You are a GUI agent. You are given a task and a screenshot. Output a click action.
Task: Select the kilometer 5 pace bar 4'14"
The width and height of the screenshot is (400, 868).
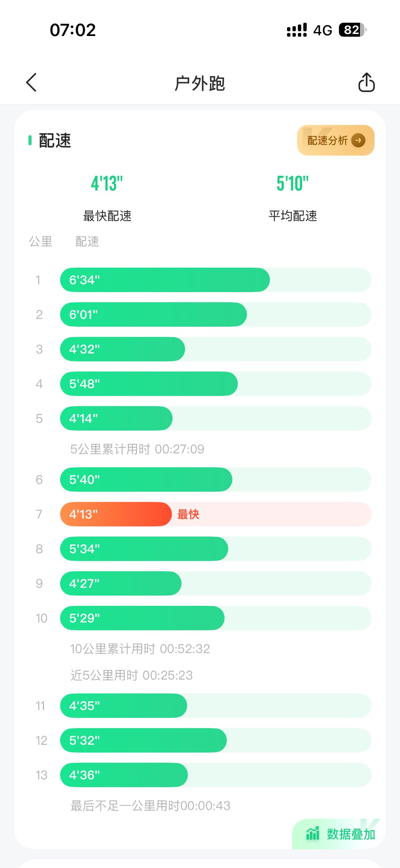point(116,419)
